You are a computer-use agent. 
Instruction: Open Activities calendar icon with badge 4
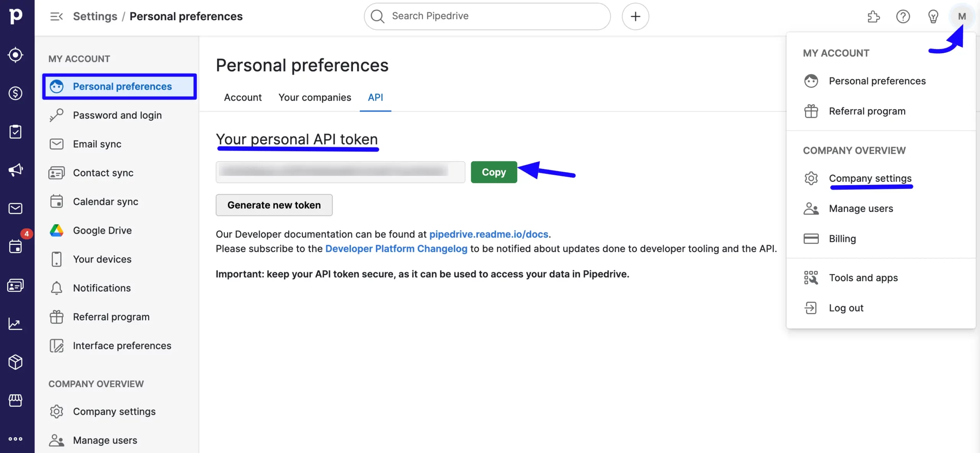coord(15,246)
